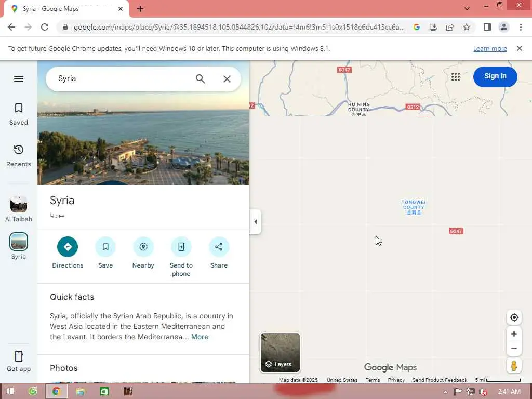Image resolution: width=532 pixels, height=399 pixels.
Task: Click the Sign in button
Action: pyautogui.click(x=495, y=77)
